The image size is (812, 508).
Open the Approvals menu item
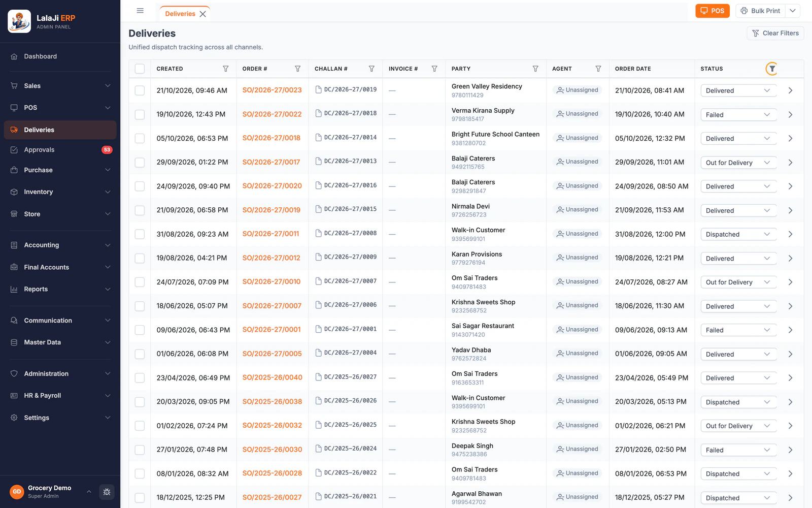click(x=60, y=150)
